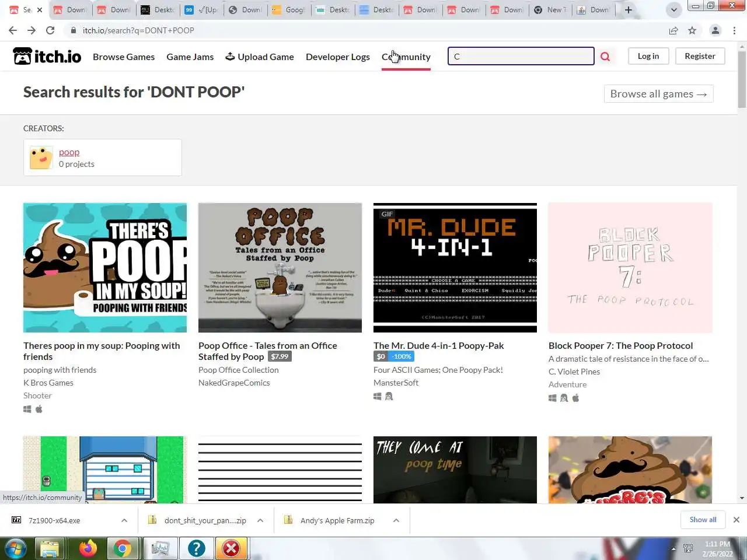This screenshot has height=560, width=747.
Task: Click the Register button
Action: [700, 56]
